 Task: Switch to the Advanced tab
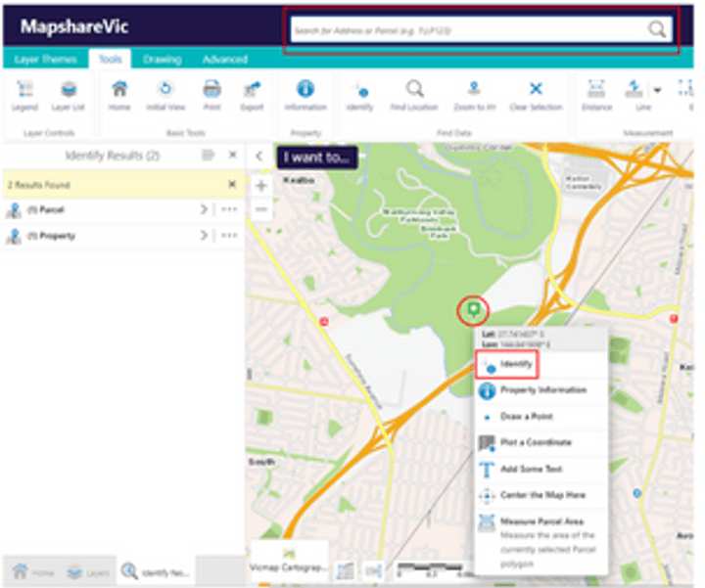[224, 60]
